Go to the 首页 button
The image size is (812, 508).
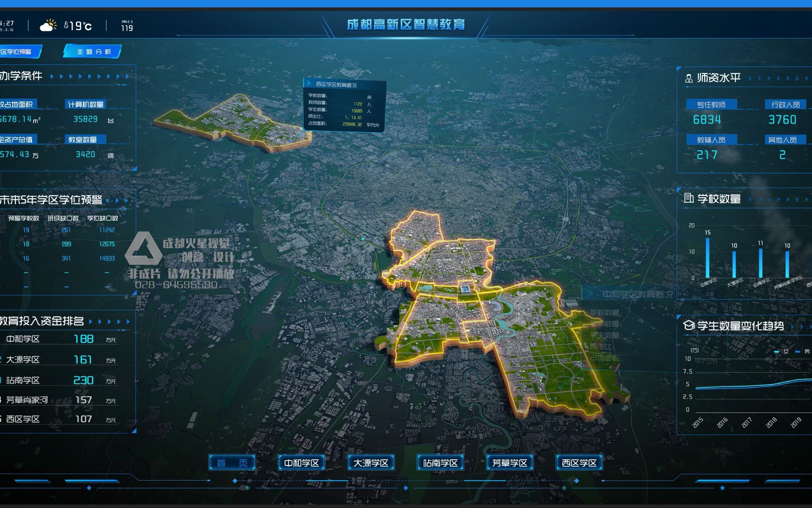232,462
